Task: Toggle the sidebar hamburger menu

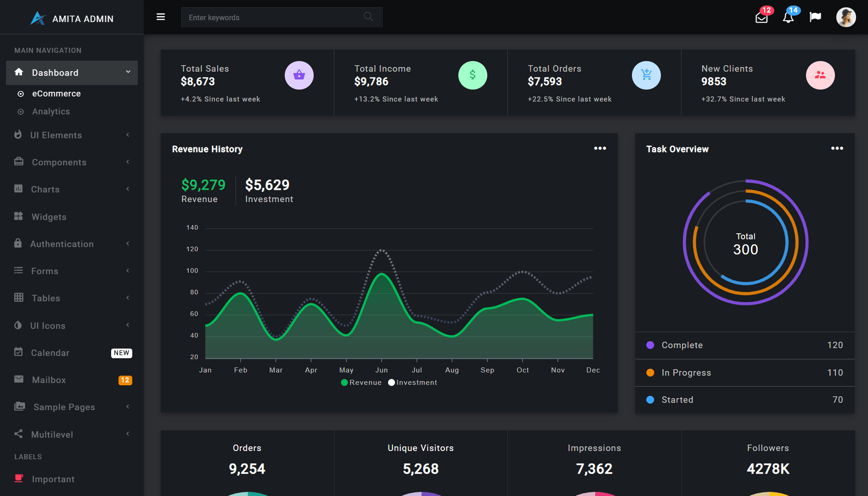Action: tap(161, 17)
